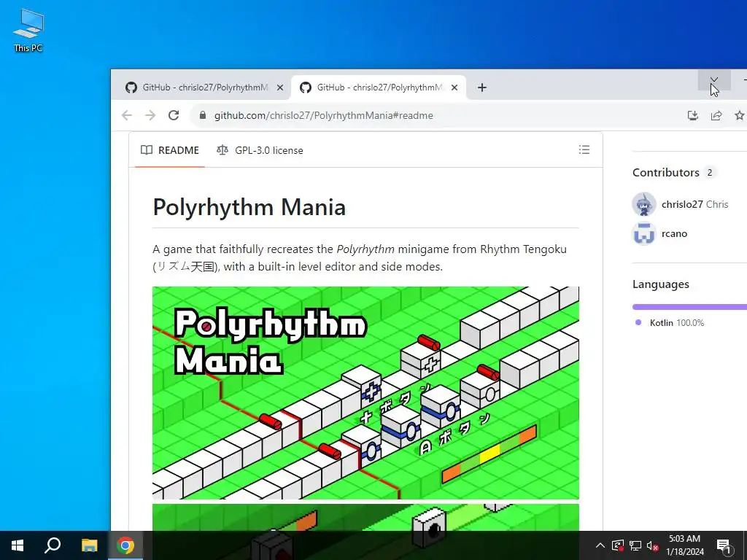Open chrislo27 contributor profile link
The height and width of the screenshot is (560, 747).
coord(682,204)
